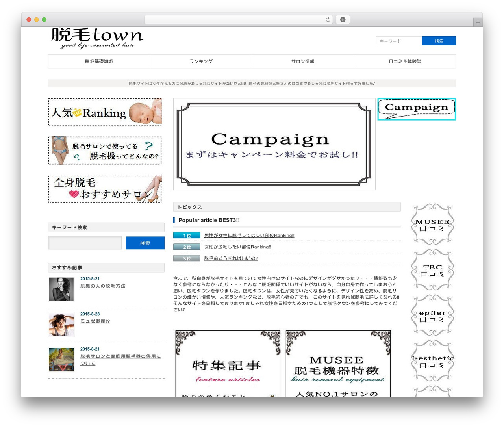
Task: Click the sidebar 検索 button
Action: (x=145, y=243)
